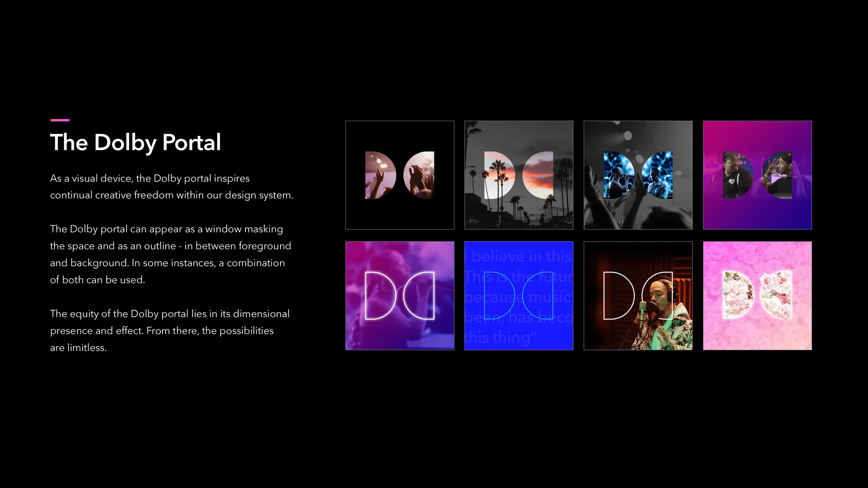Screen dimensions: 868x488
Task: Click paragraph ending "are limitless."
Action: point(169,330)
